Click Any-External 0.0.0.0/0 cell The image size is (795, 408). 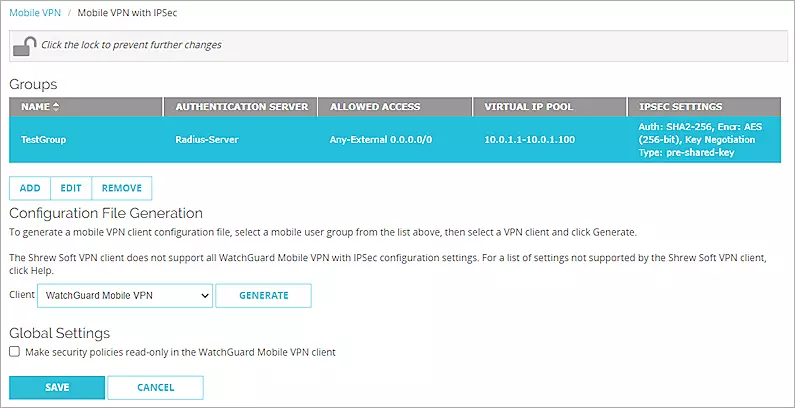coord(394,139)
